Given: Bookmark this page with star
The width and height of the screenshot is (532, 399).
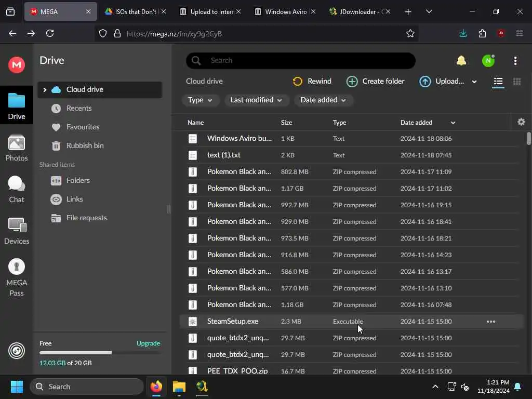Looking at the screenshot, I should point(410,33).
